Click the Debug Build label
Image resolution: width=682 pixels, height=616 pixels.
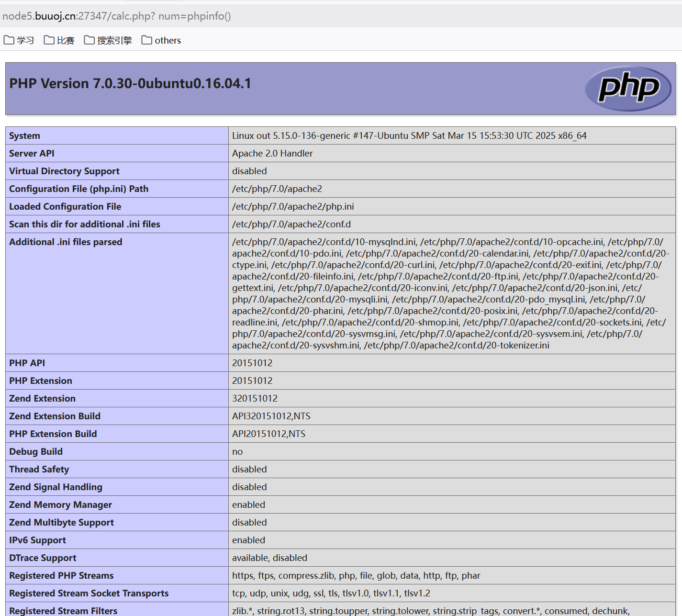click(x=36, y=451)
